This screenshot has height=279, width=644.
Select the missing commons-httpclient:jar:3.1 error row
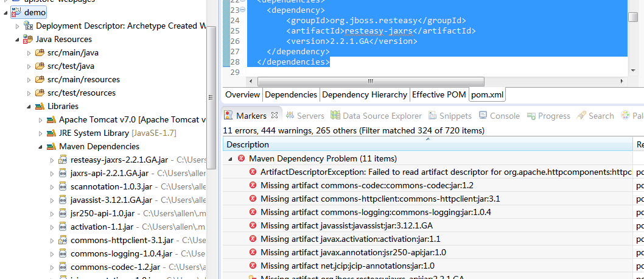427,199
